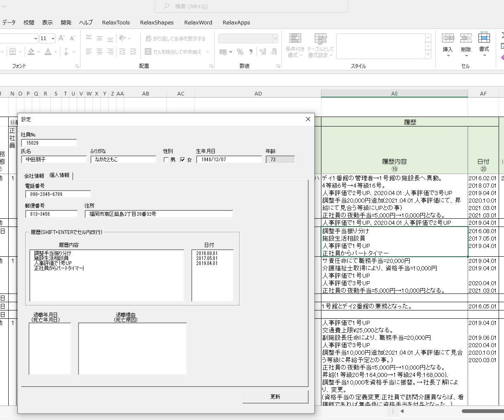Open the 開発 ribbon tab
Screen dimensions: 504x420
66,22
